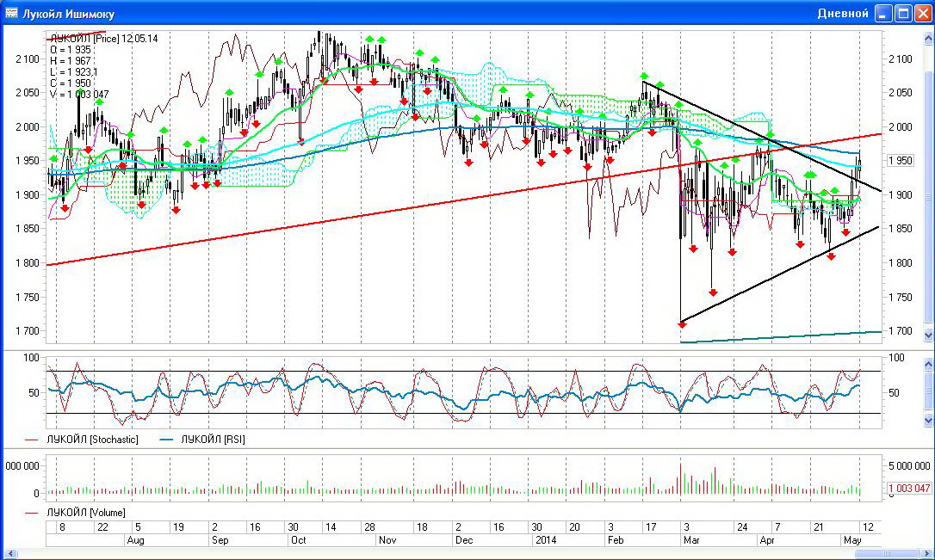Click the May month label on time axis
This screenshot has height=560, width=935.
(x=852, y=540)
